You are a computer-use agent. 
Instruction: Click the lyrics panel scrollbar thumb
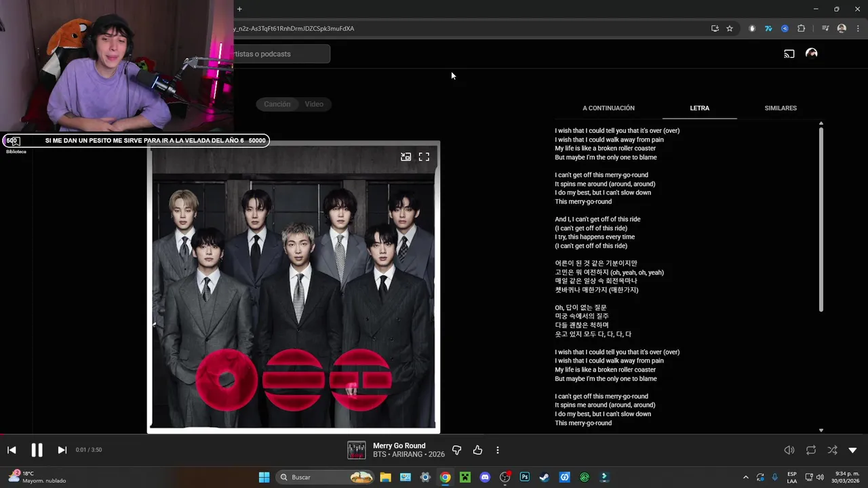[x=821, y=220]
